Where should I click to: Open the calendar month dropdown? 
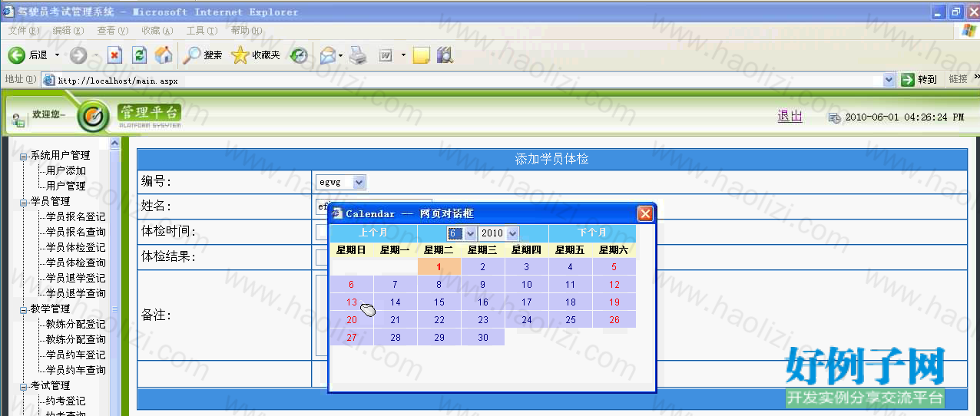tap(462, 233)
